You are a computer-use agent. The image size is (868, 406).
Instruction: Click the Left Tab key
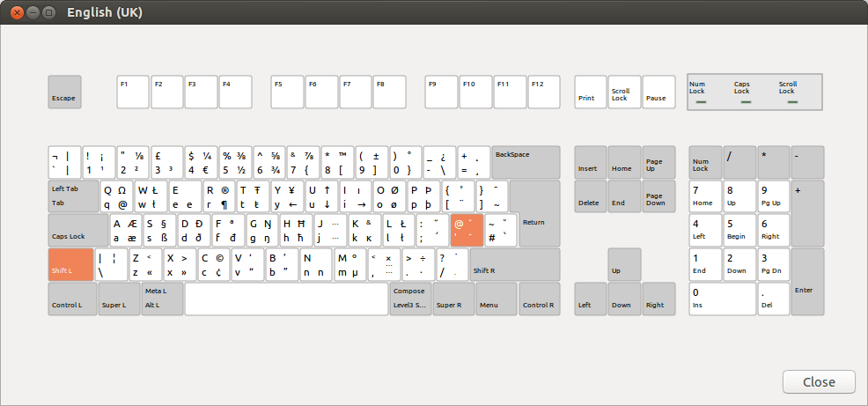[x=74, y=196]
